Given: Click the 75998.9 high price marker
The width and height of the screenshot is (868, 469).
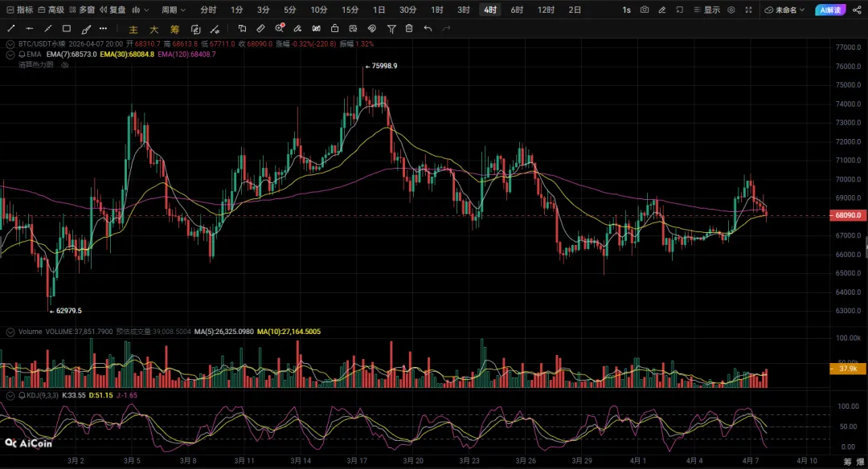Looking at the screenshot, I should coord(381,66).
